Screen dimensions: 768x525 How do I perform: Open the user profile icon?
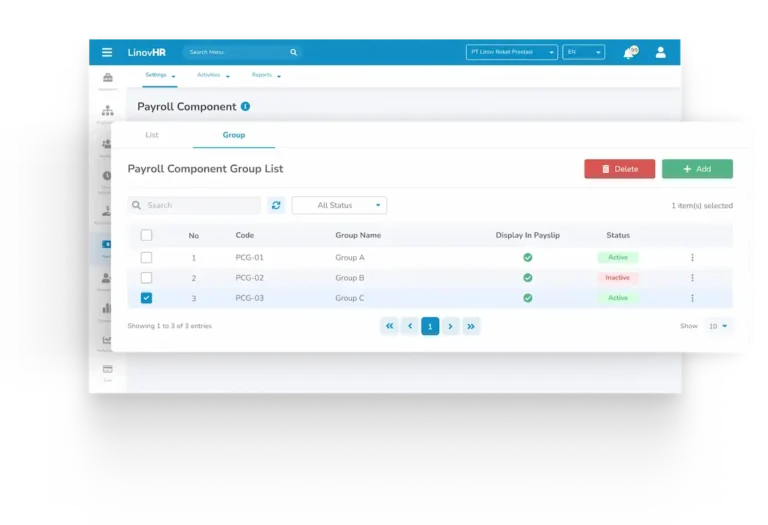pos(660,52)
